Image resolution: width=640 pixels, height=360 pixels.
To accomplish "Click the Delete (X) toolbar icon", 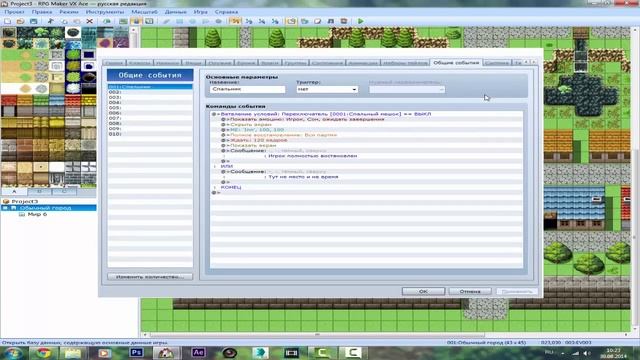I will coord(89,21).
